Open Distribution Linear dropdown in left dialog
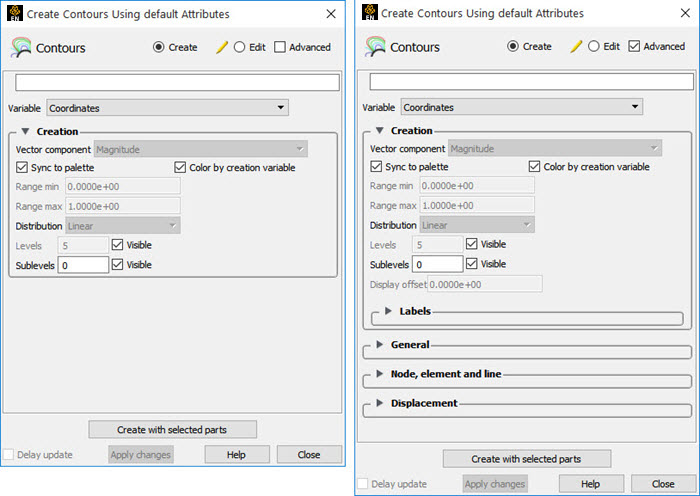The image size is (700, 496). 123,226
